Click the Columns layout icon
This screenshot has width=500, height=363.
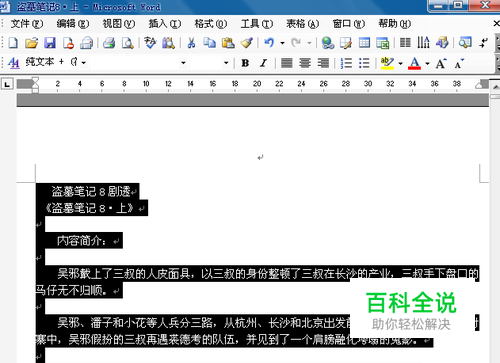[405, 43]
